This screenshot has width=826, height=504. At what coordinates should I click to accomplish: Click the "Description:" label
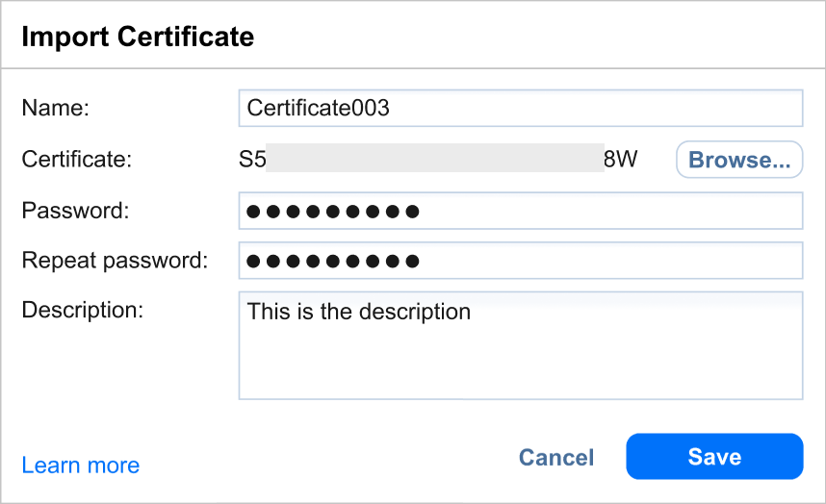(x=82, y=310)
